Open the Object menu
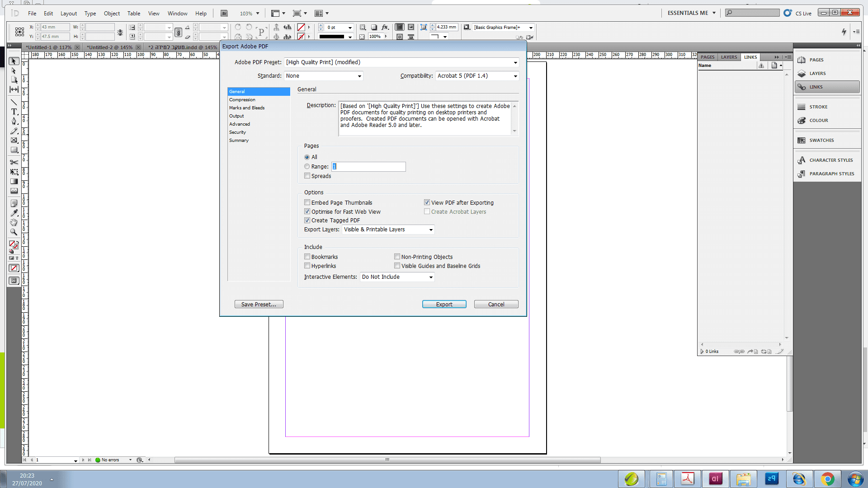 point(112,13)
